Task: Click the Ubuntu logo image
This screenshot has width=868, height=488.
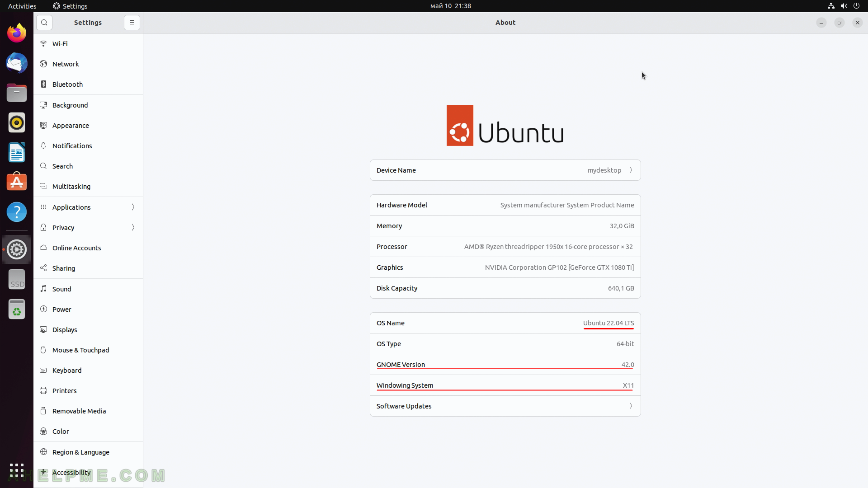Action: (x=505, y=125)
